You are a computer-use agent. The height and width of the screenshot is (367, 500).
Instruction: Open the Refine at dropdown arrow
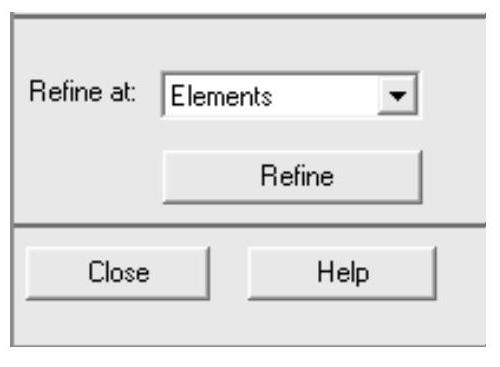[398, 95]
